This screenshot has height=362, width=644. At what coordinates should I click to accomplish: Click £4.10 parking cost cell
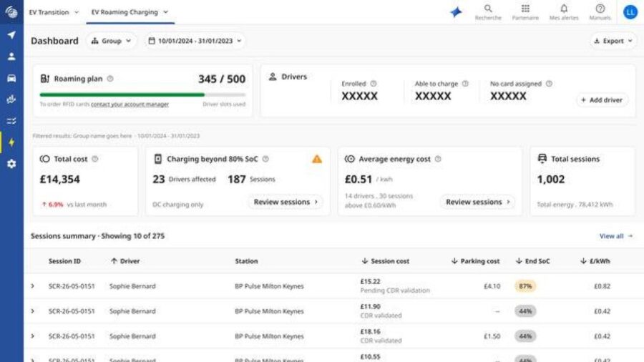[x=492, y=286]
